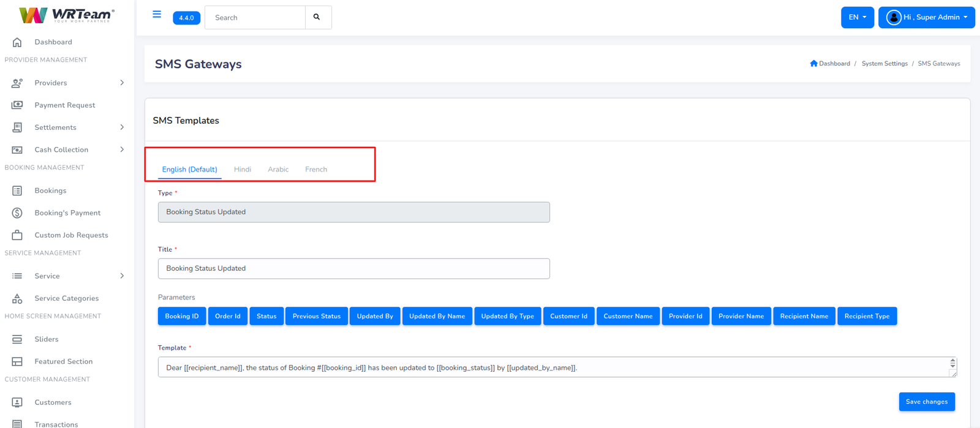Click System Settings breadcrumb link
980x428 pixels.
[884, 64]
